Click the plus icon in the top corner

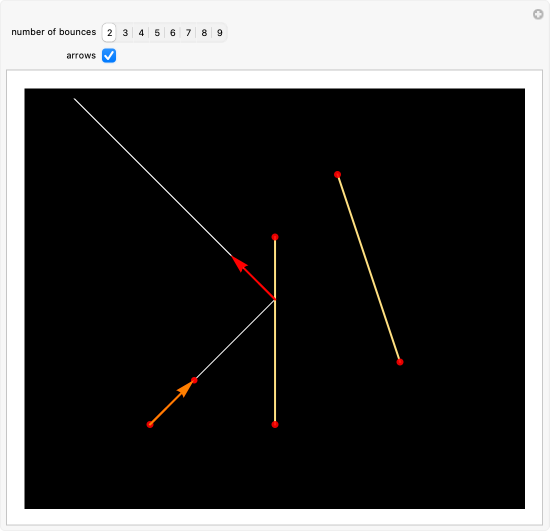click(x=538, y=14)
